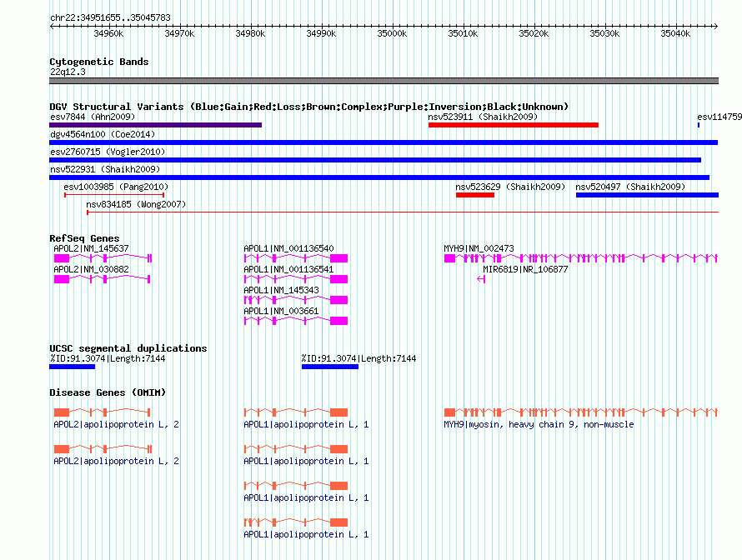Click the Disease Genes (OMIM) track title
The image size is (742, 560).
[x=108, y=392]
